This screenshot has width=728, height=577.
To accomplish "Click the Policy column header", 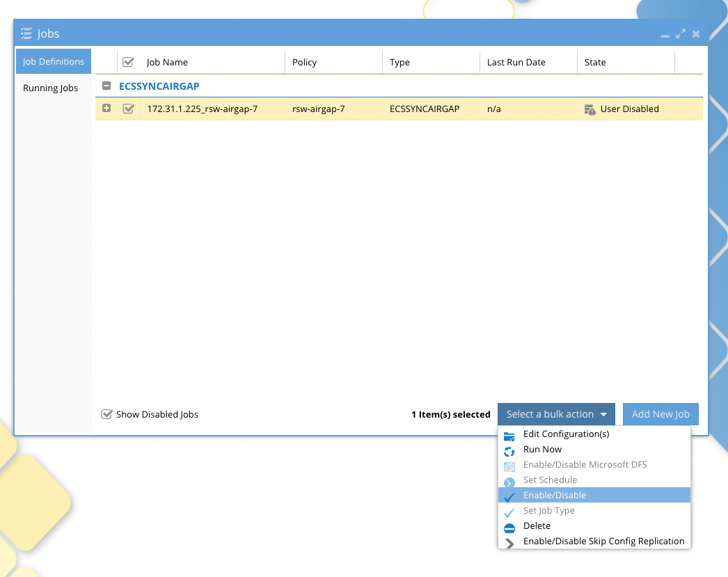I will pyautogui.click(x=304, y=62).
